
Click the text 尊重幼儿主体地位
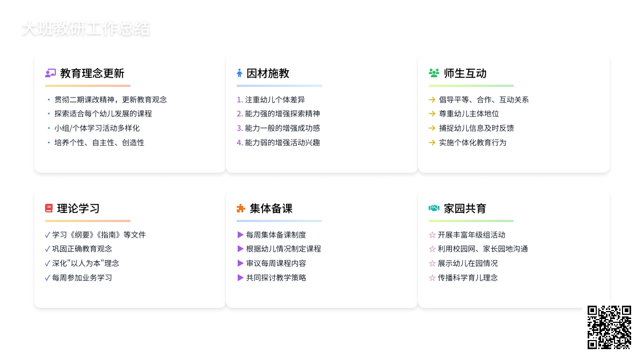pyautogui.click(x=469, y=114)
